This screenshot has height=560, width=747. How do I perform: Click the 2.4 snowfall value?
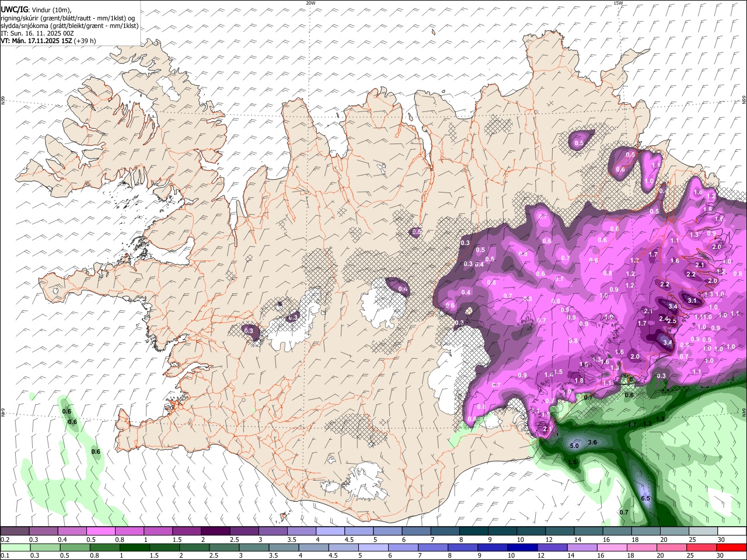[664, 318]
